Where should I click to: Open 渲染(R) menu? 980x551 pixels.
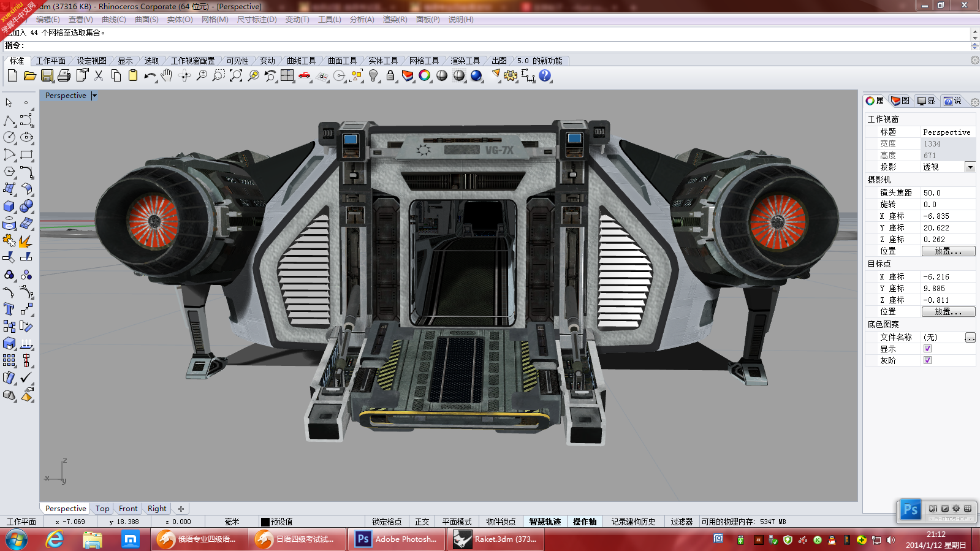[395, 20]
